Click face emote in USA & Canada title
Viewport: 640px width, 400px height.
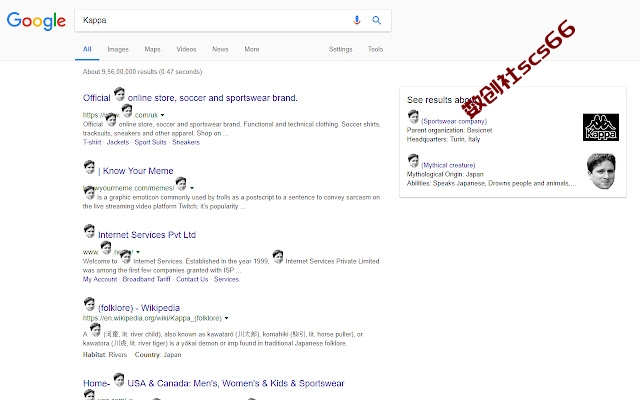[x=119, y=380]
